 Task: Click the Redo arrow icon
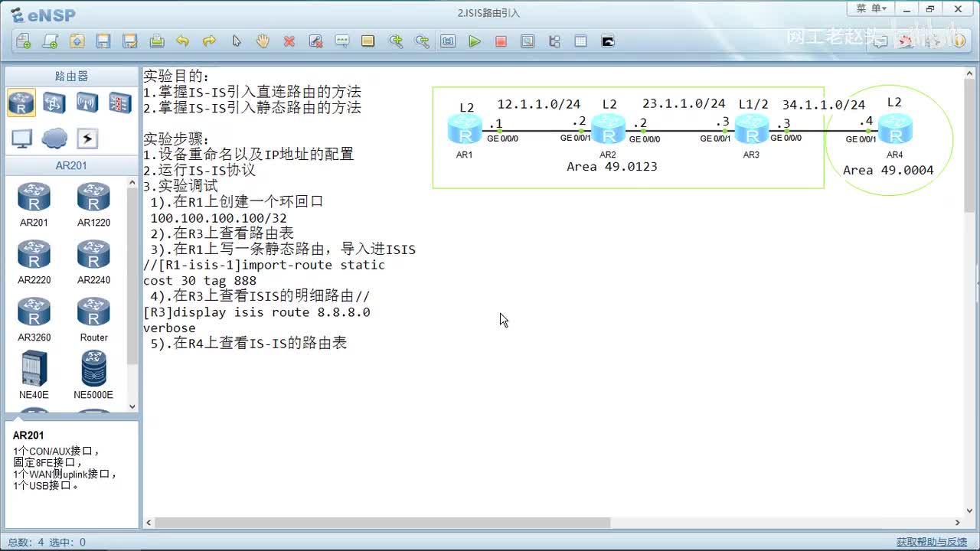pyautogui.click(x=209, y=41)
